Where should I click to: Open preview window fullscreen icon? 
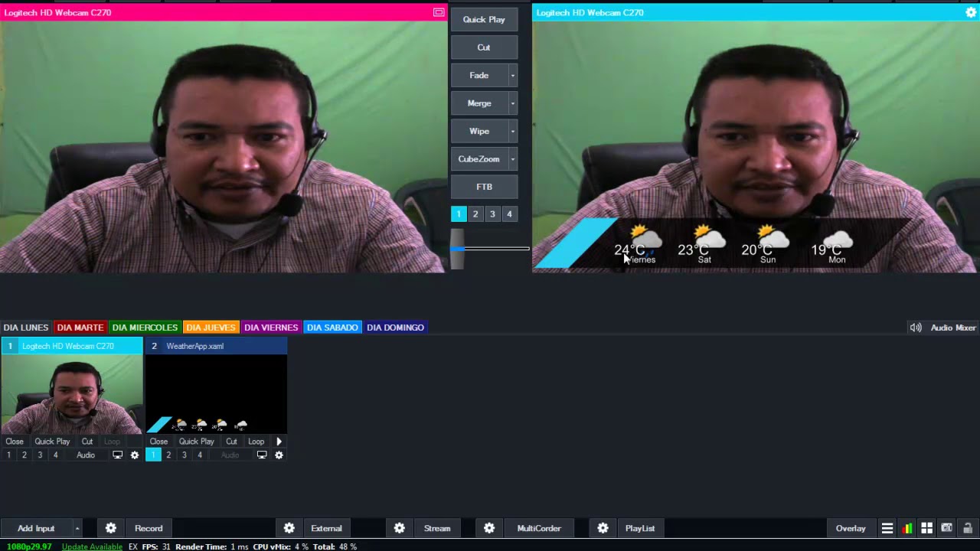click(x=439, y=12)
